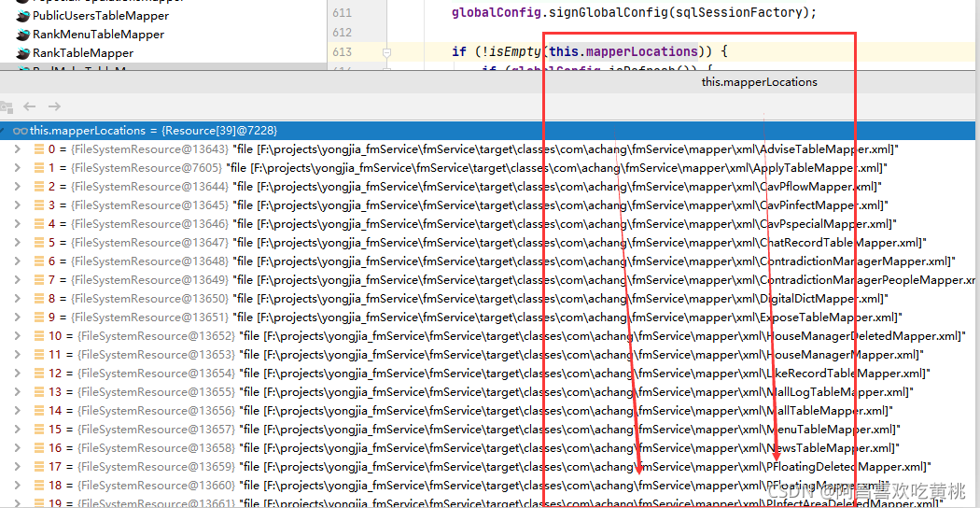
Task: Click the array element icon of row 16
Action: (x=39, y=448)
